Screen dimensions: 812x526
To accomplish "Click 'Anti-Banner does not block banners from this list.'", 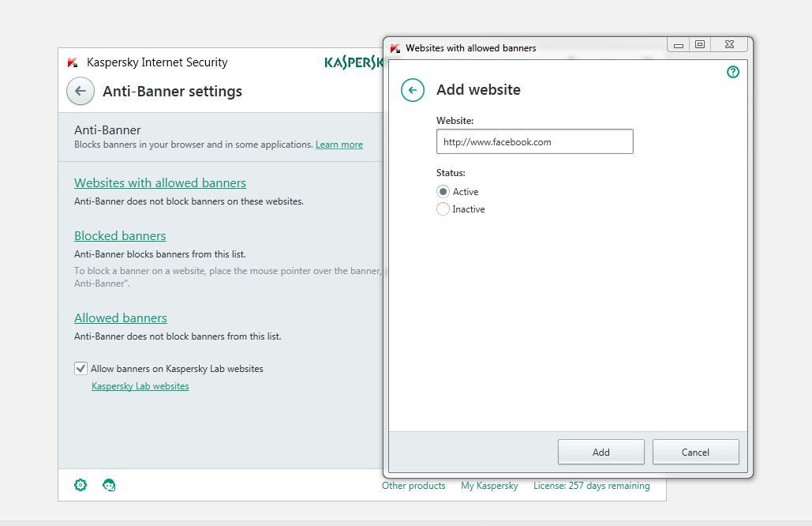I will (178, 336).
